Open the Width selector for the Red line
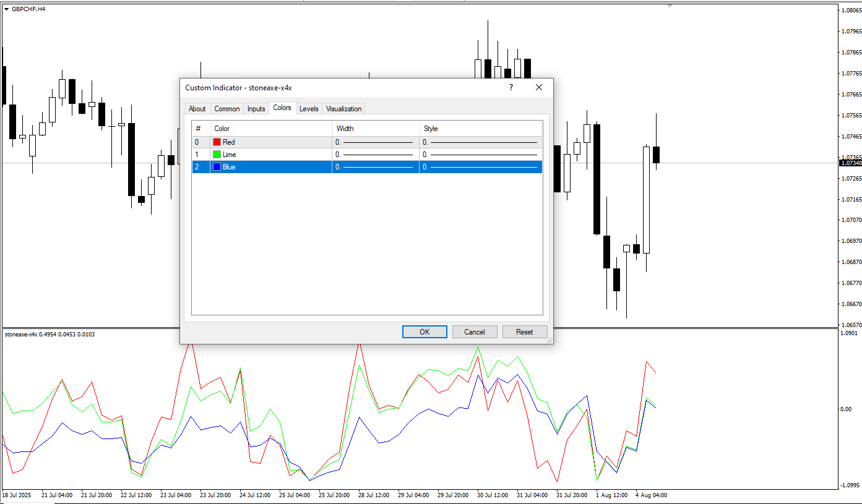Image resolution: width=862 pixels, height=504 pixels. [375, 142]
